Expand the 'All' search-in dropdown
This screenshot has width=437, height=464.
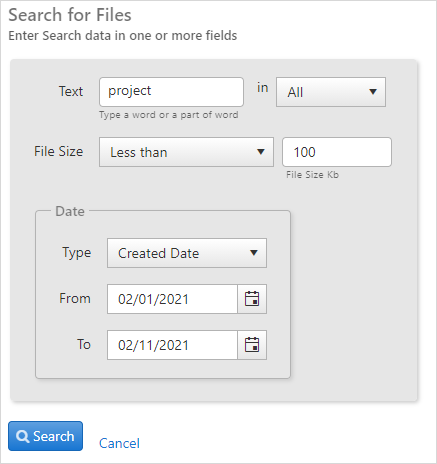331,92
